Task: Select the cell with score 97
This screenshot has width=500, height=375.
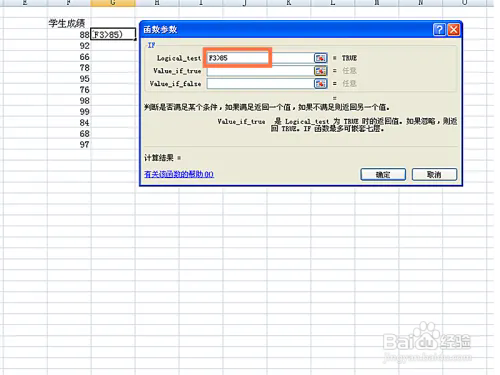Action: coord(69,145)
